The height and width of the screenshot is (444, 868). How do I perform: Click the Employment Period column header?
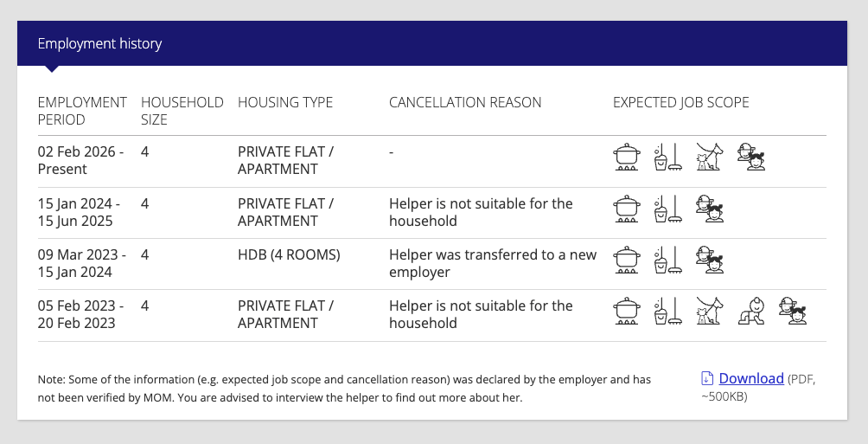(82, 111)
